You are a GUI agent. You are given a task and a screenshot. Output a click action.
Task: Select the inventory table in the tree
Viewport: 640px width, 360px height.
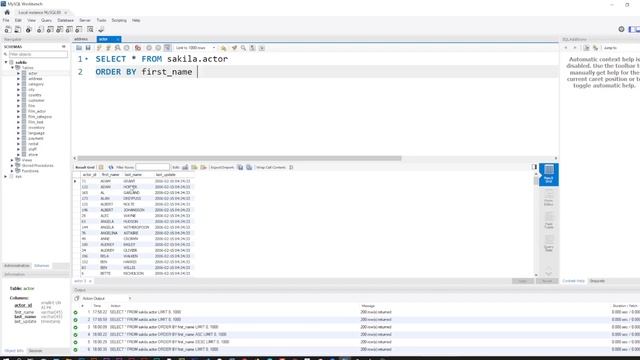(x=36, y=127)
